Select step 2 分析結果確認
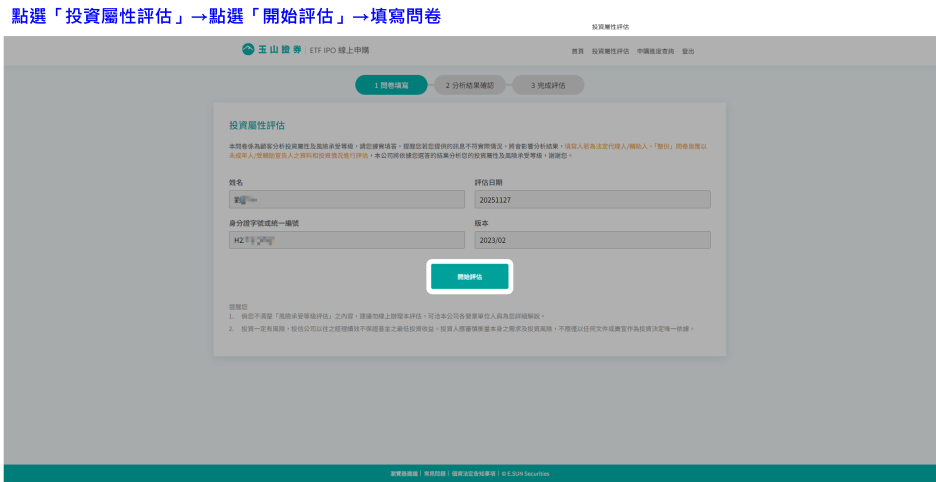 click(x=469, y=86)
